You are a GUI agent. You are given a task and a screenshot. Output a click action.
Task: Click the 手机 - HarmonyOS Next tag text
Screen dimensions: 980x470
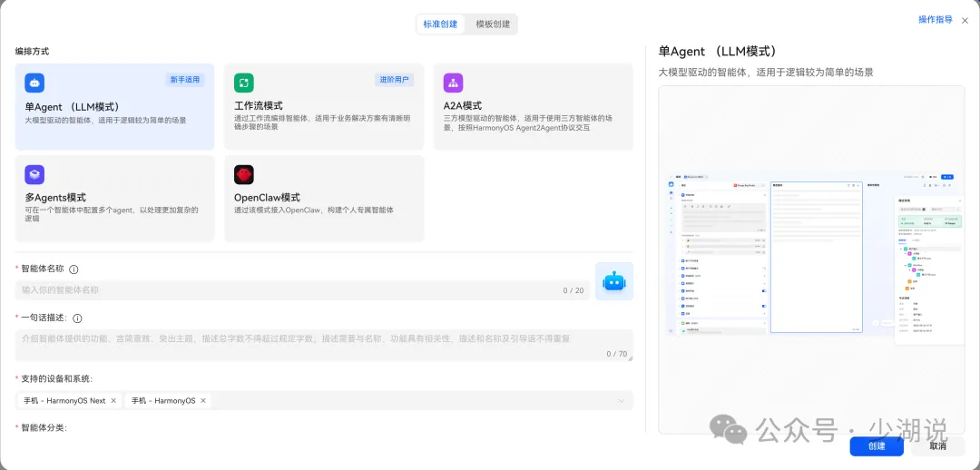[x=65, y=401]
